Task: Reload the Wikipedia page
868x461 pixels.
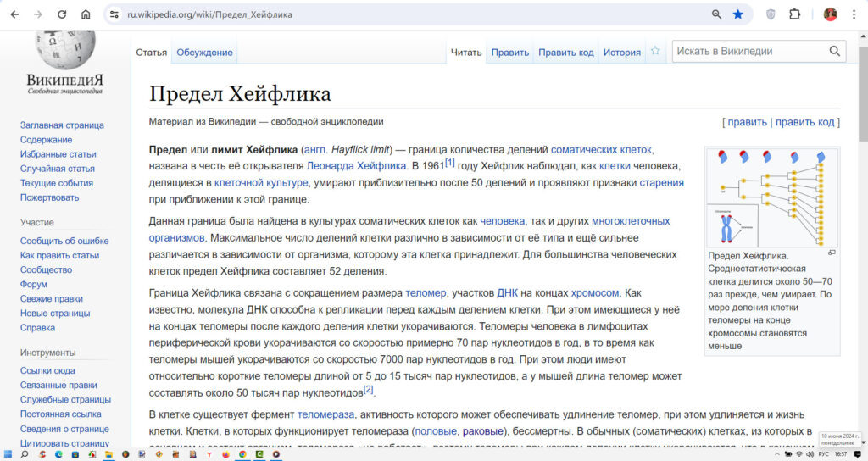Action: click(62, 14)
